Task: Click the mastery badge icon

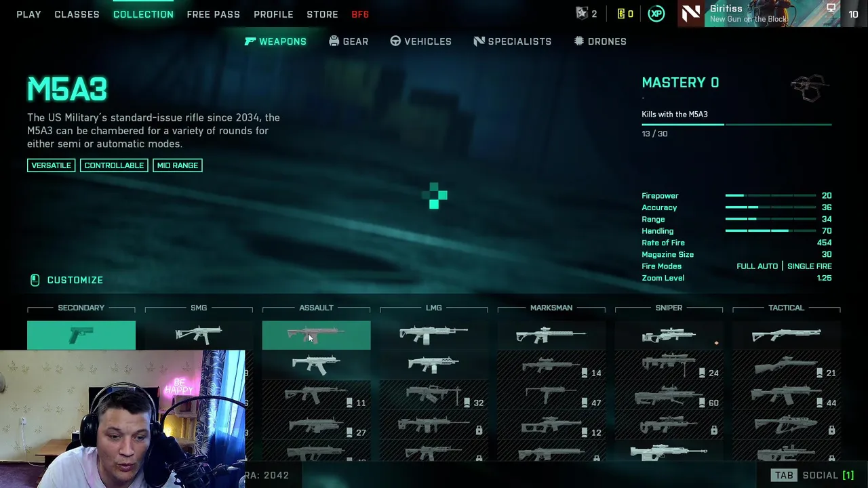Action: click(x=810, y=88)
